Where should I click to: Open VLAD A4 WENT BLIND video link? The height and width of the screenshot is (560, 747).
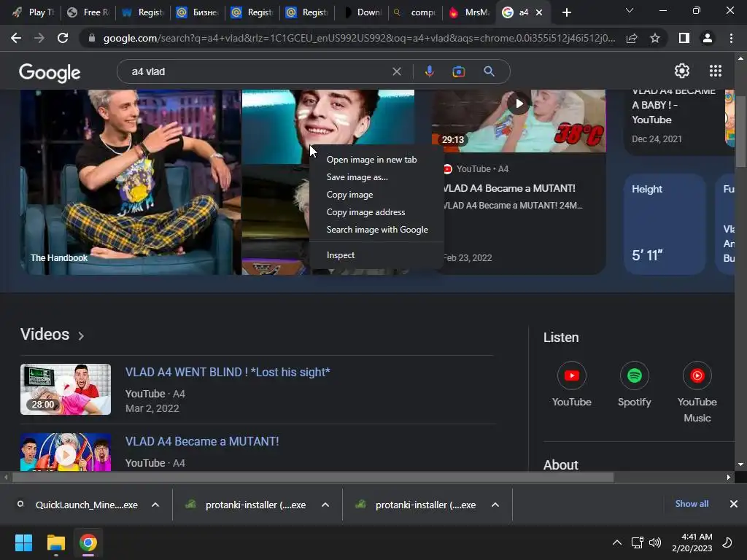[x=228, y=372]
